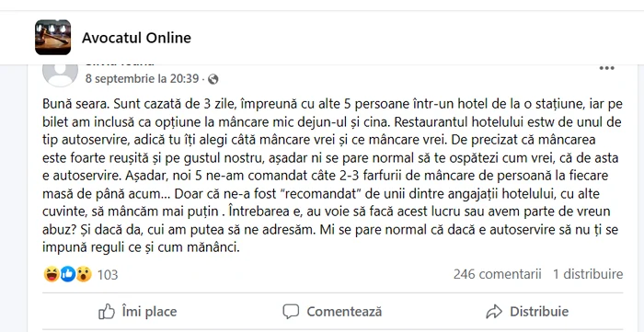644x332 pixels.
Task: Open the Avocatul Online group name link
Action: [x=136, y=38]
